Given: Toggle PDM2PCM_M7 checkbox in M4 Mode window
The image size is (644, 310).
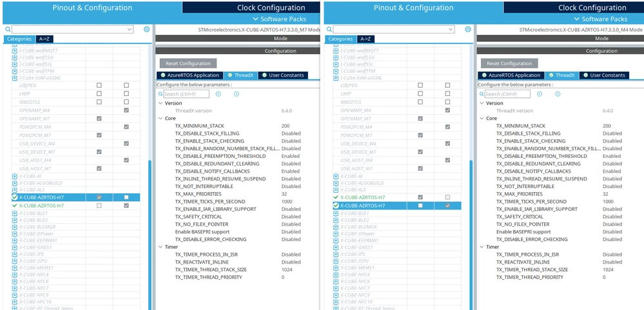Looking at the screenshot, I should [420, 135].
